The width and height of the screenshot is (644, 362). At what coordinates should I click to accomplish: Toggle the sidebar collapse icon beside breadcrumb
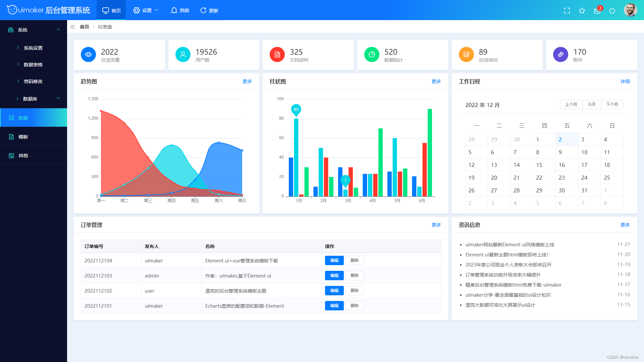point(72,27)
